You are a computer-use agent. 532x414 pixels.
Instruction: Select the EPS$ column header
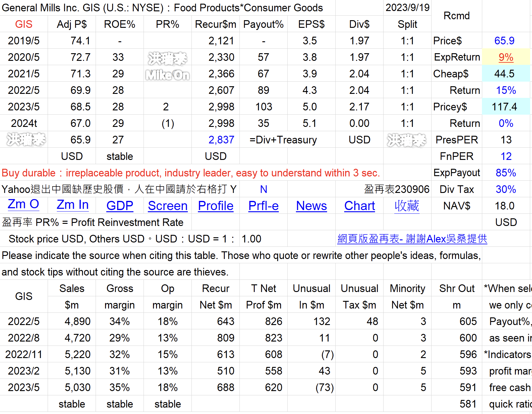coord(312,24)
